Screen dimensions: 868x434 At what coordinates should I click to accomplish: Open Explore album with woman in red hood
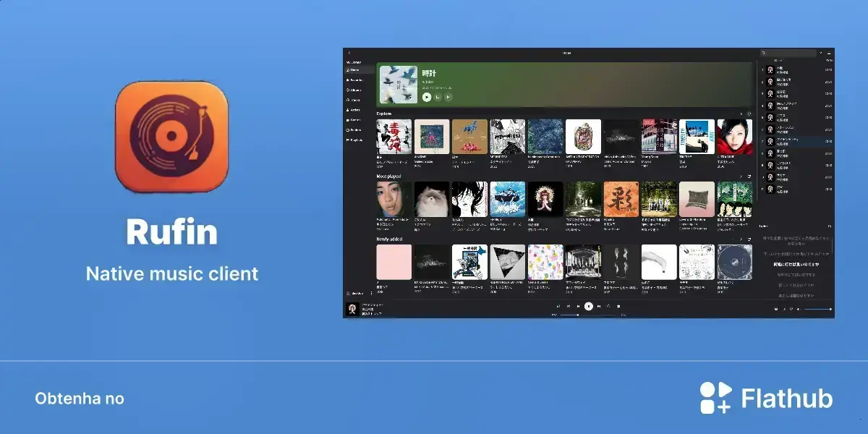click(734, 137)
